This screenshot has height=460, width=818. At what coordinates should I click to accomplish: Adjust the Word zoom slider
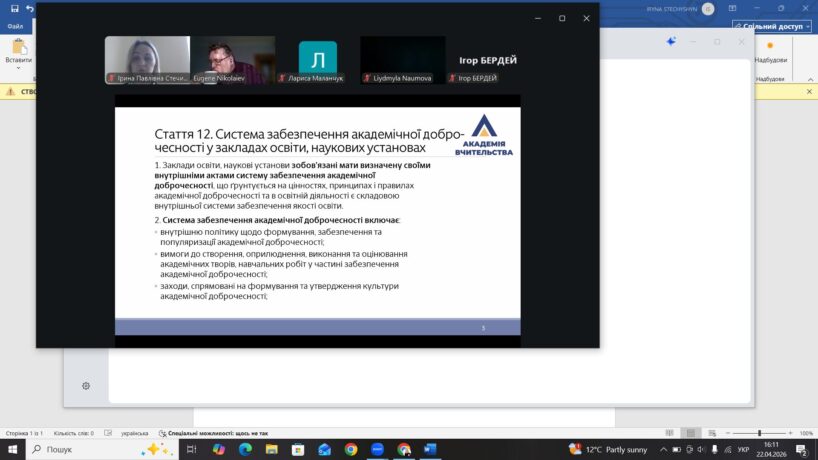[759, 433]
